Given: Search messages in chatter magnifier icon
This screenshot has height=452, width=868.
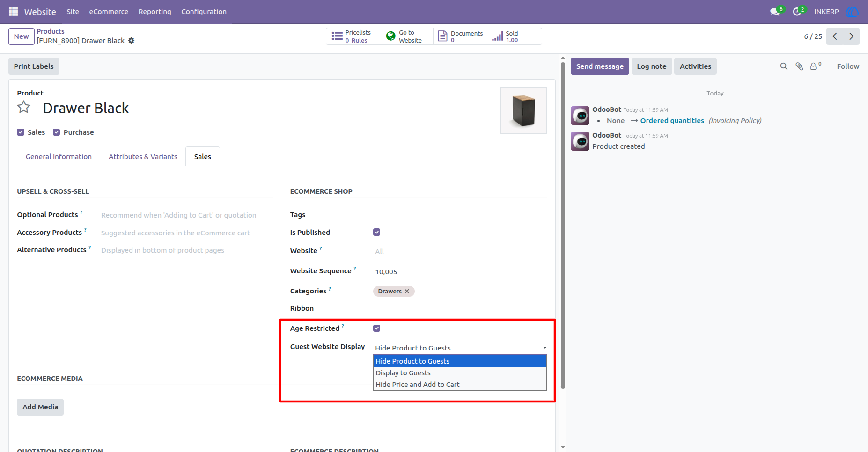Looking at the screenshot, I should [784, 66].
